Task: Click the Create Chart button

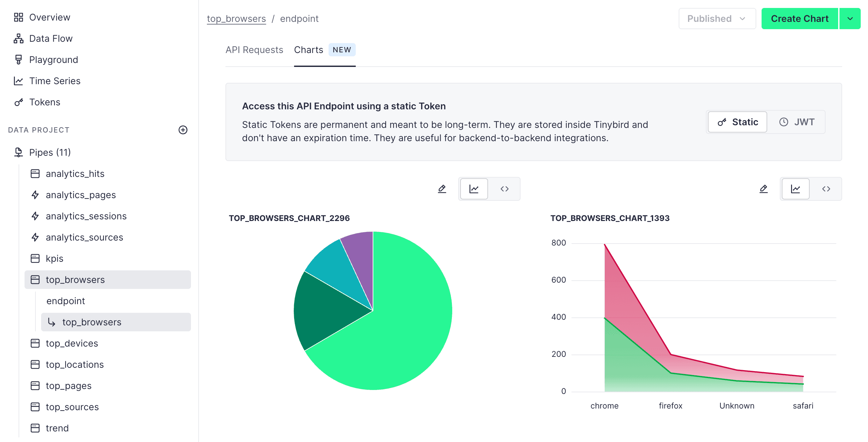Action: click(x=799, y=19)
